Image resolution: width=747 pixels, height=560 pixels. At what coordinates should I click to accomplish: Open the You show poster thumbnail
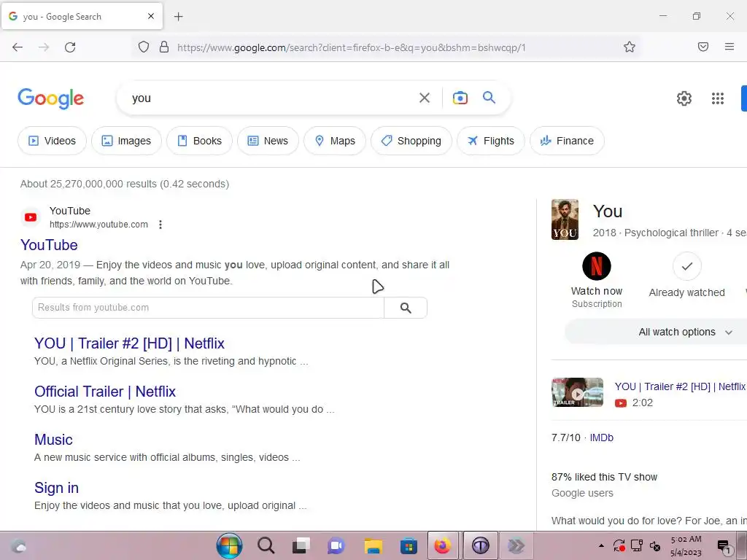click(x=565, y=219)
